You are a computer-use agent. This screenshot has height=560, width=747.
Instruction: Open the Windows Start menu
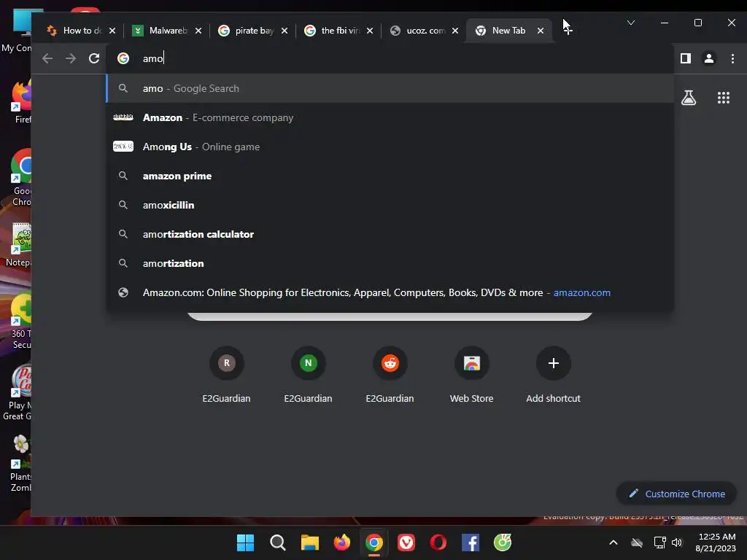245,542
